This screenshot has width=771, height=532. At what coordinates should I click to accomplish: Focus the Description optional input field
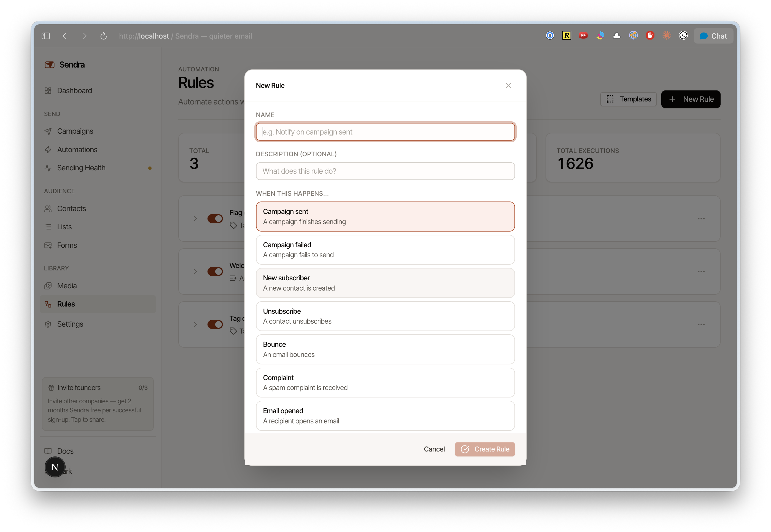(385, 171)
